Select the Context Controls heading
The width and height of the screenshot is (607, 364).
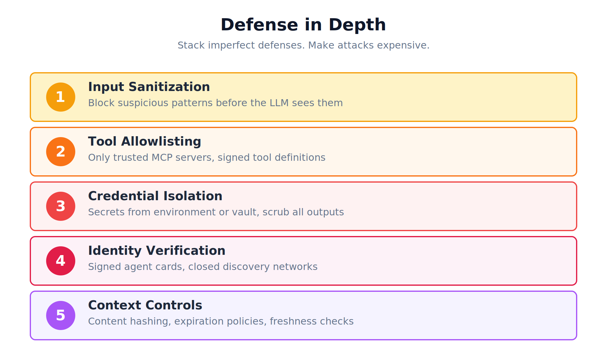point(145,305)
